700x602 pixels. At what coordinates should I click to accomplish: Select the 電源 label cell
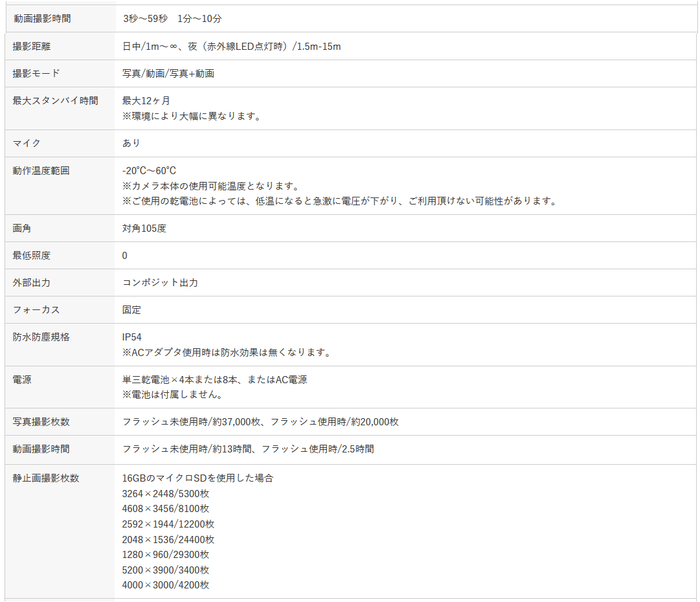22,380
